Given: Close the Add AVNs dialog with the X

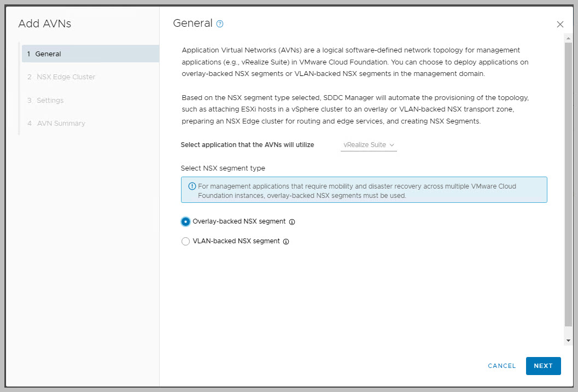Looking at the screenshot, I should click(x=560, y=24).
